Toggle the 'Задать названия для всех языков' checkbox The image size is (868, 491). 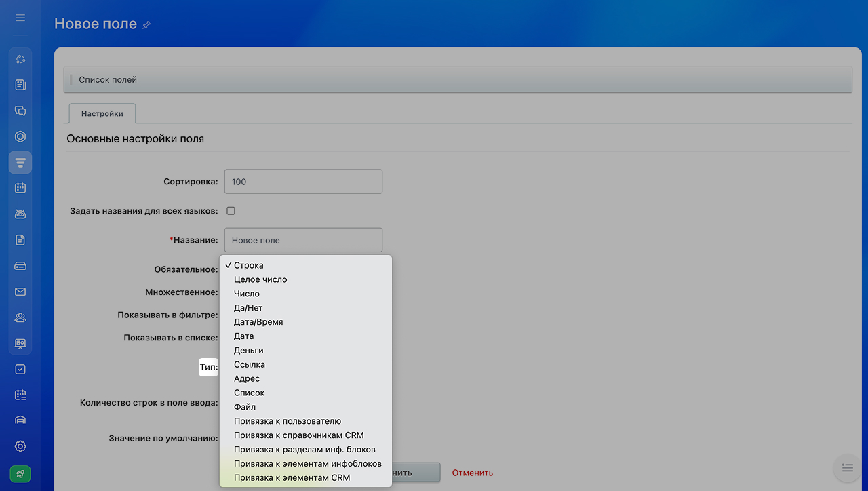click(x=231, y=211)
